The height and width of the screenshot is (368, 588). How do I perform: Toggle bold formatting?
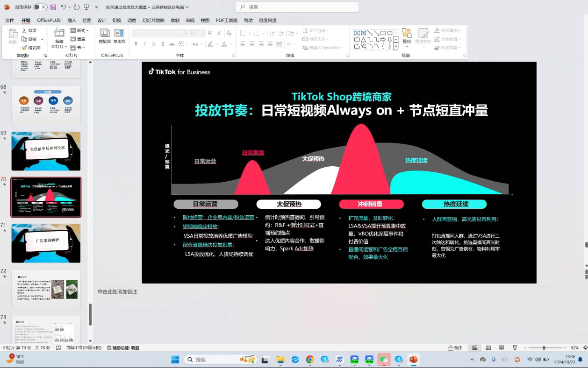coord(136,43)
